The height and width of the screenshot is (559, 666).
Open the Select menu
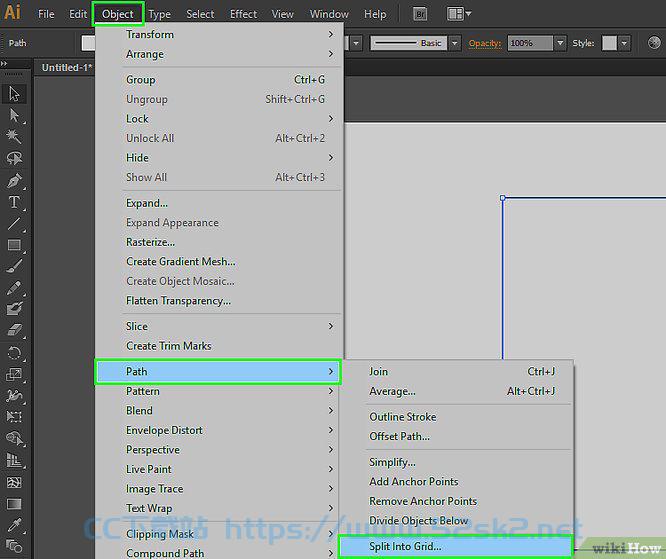(x=200, y=14)
